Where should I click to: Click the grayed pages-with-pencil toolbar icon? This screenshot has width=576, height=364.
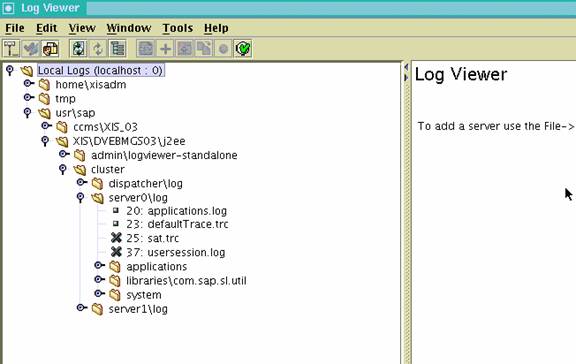204,48
